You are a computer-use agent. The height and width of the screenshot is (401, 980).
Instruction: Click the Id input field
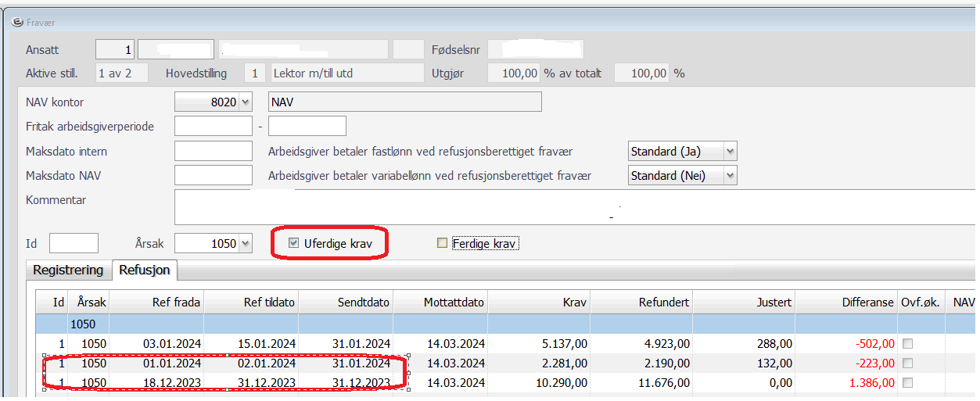tap(74, 243)
